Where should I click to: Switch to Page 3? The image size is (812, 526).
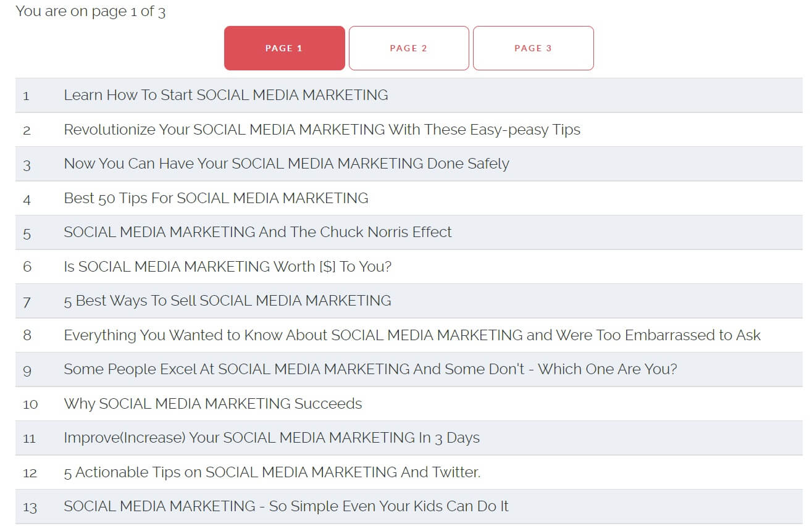(x=534, y=48)
